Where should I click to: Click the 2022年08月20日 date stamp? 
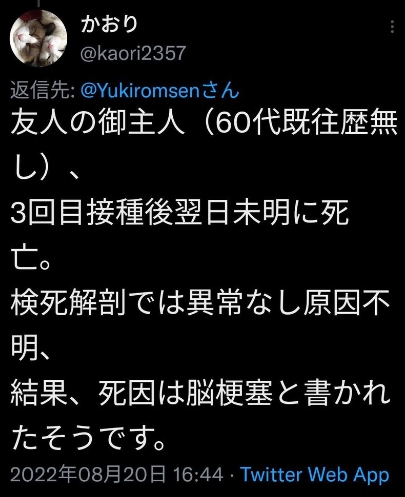pyautogui.click(x=88, y=474)
